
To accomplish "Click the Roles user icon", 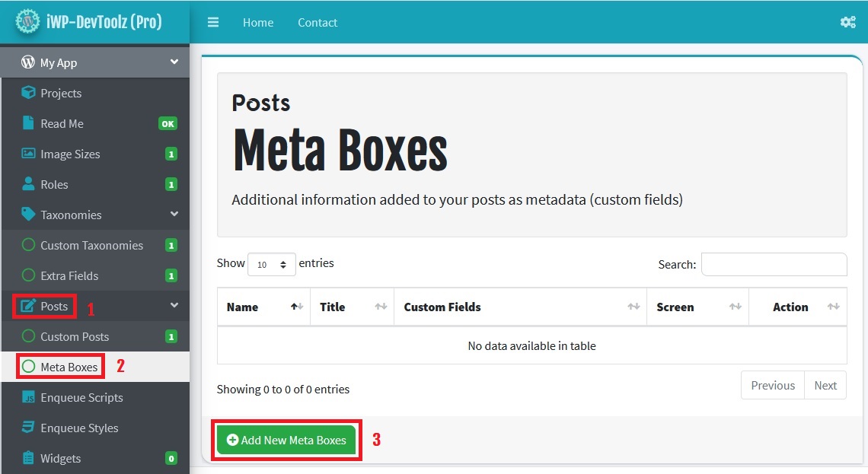I will click(x=28, y=184).
